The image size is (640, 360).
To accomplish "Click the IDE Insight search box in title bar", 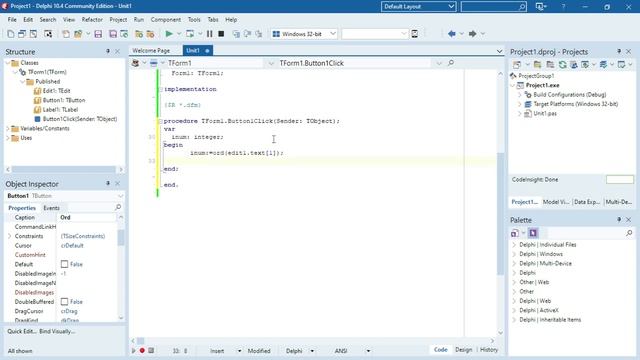I will [493, 7].
